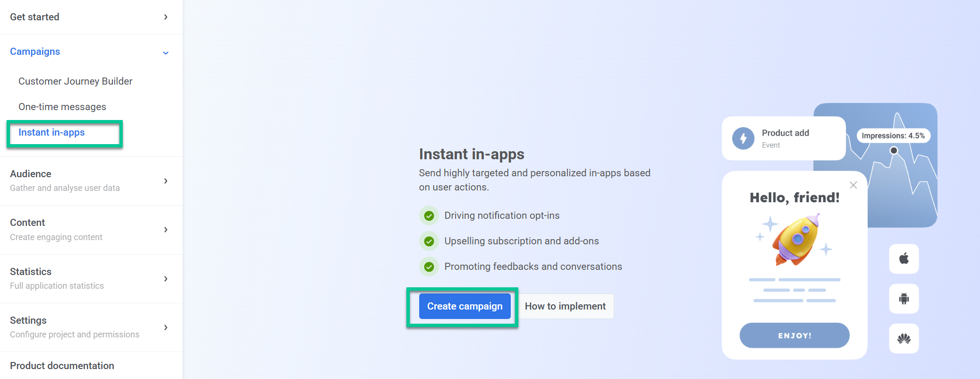
Task: Click the rocket illustration in preview
Action: (x=796, y=239)
